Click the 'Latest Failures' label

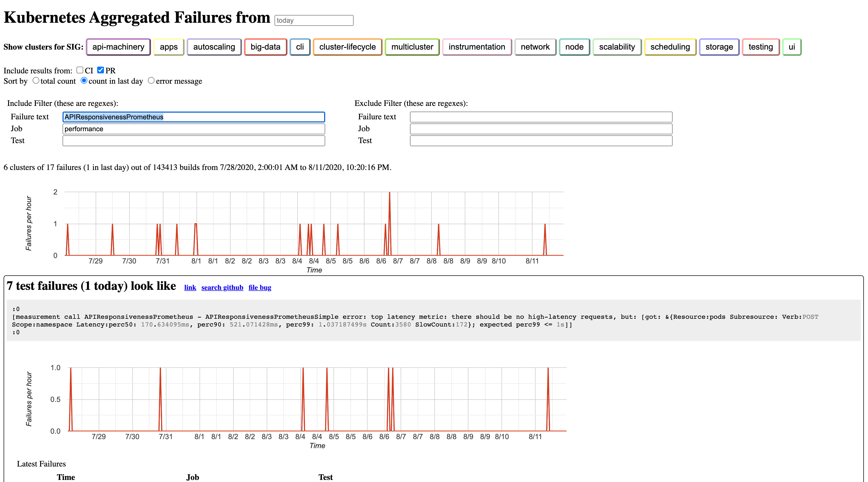coord(41,464)
